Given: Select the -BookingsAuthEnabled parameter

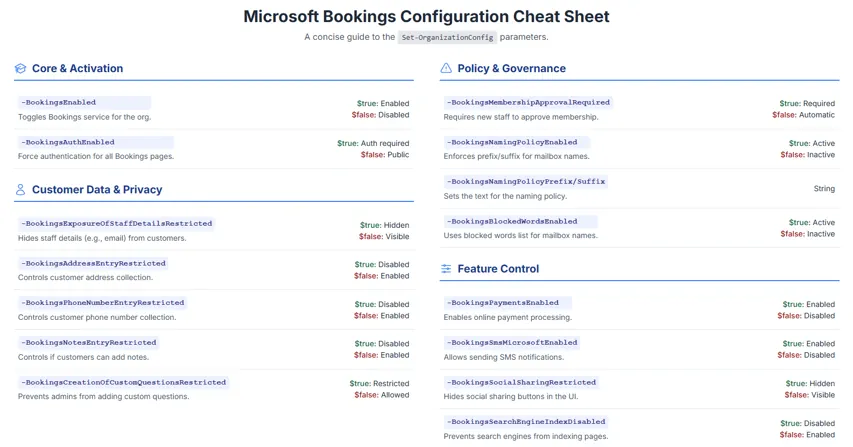Looking at the screenshot, I should pyautogui.click(x=96, y=142).
